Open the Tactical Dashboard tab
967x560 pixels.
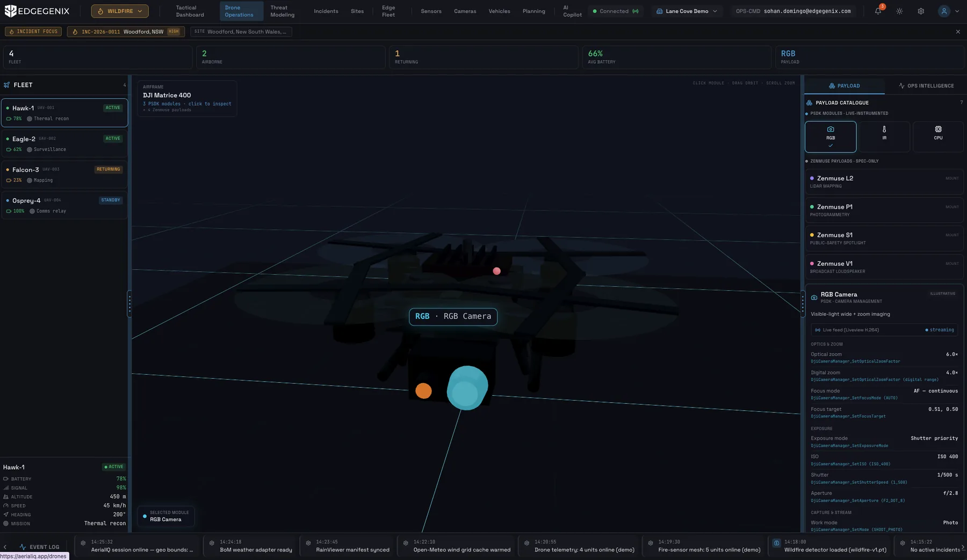(190, 11)
